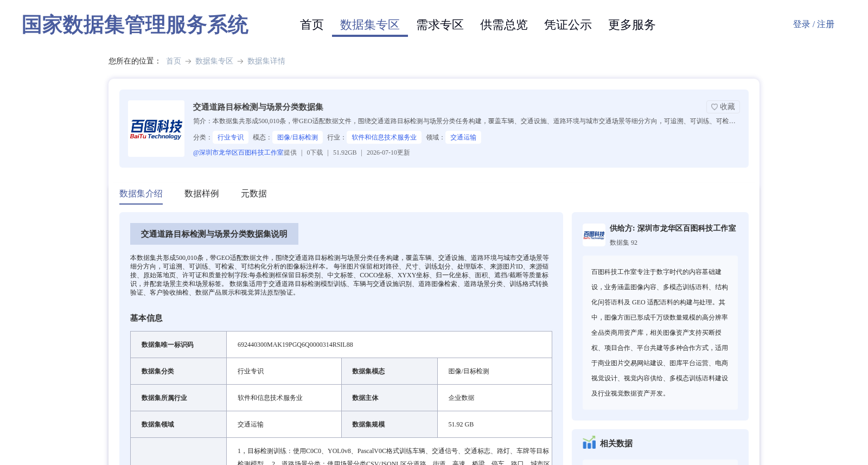Screen dimensions: 868x465
Task: Click the 百图科技 dataset logo thumbnail
Action: pos(156,129)
